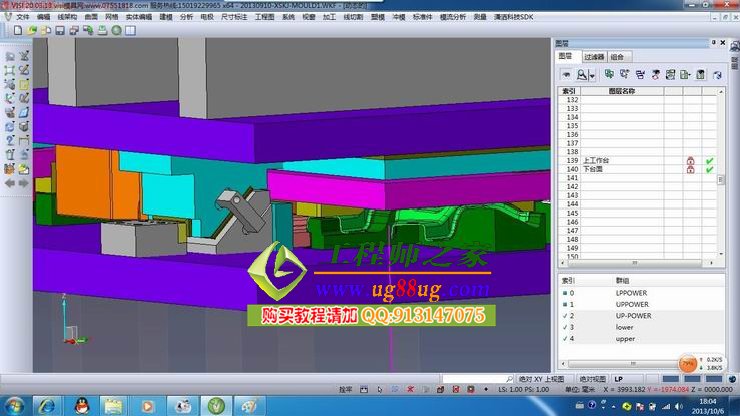Click the 绝对视图 button in status bar

[593, 380]
